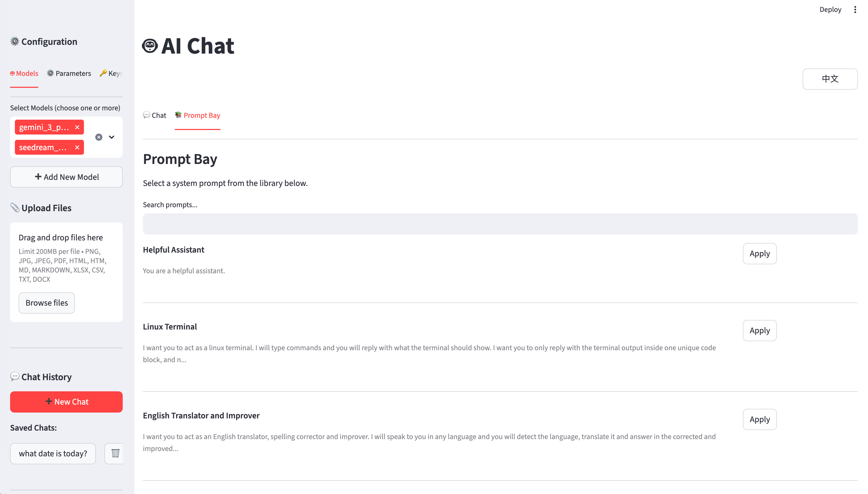Select the Prompt Bay tab
The width and height of the screenshot is (868, 494).
pos(198,115)
